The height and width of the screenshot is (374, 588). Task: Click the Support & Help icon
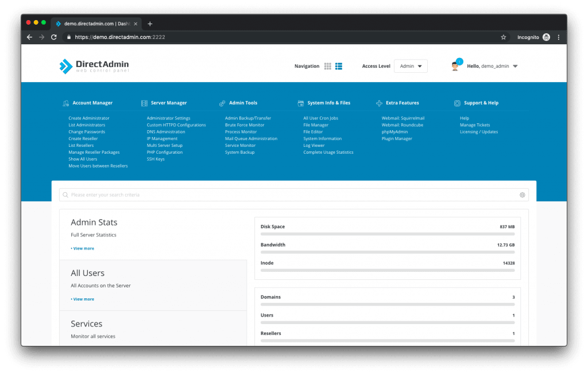(x=457, y=103)
